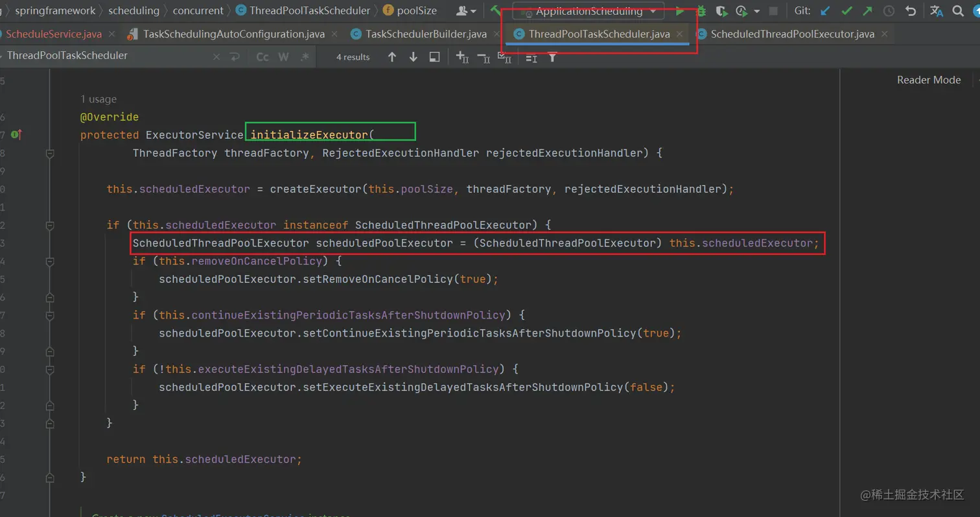Image resolution: width=980 pixels, height=517 pixels.
Task: Toggle Match Case (Cc) search option
Action: click(x=262, y=57)
